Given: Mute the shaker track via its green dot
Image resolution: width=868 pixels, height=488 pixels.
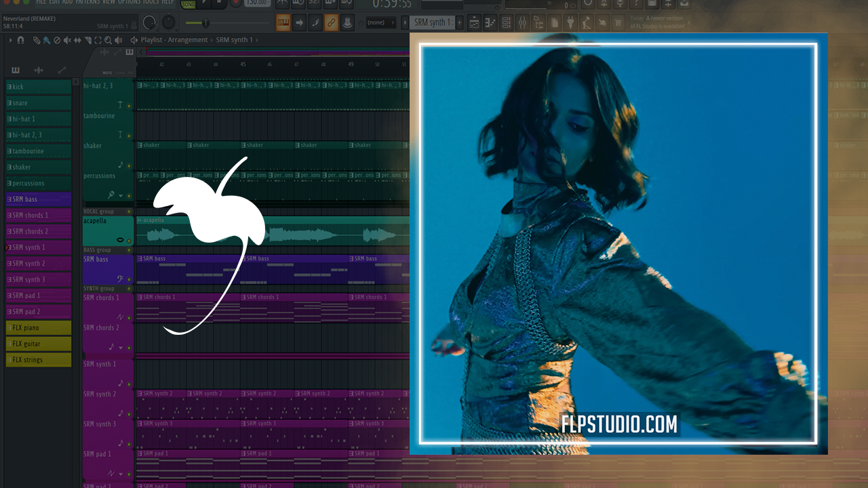Looking at the screenshot, I should [129, 166].
